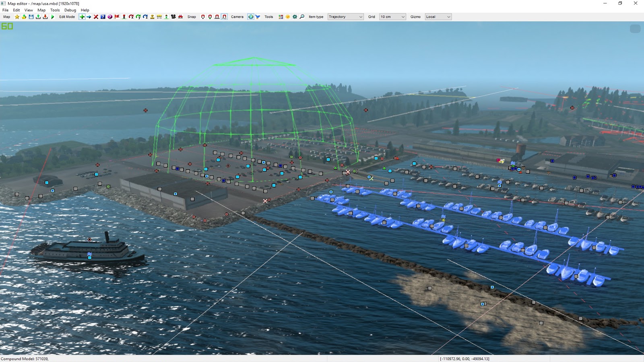Open the Debug menu
Image resolution: width=644 pixels, height=362 pixels.
pyautogui.click(x=70, y=10)
